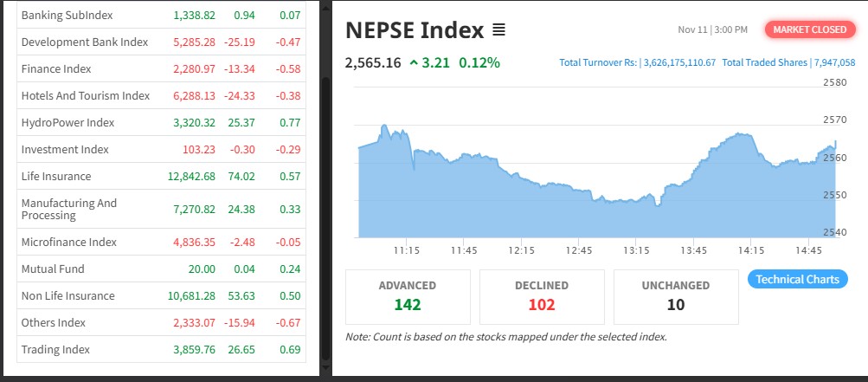Open Hotels And Tourism Index
The image size is (868, 382).
85,95
